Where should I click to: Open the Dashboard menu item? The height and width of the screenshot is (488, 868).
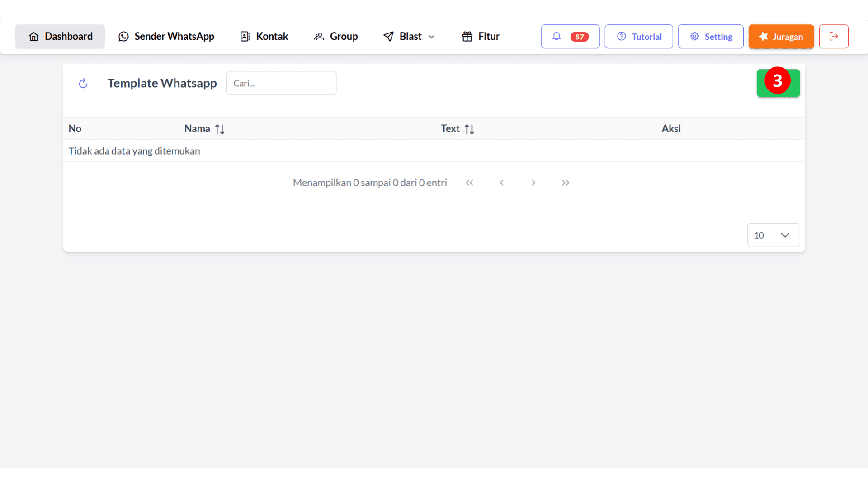click(x=60, y=37)
